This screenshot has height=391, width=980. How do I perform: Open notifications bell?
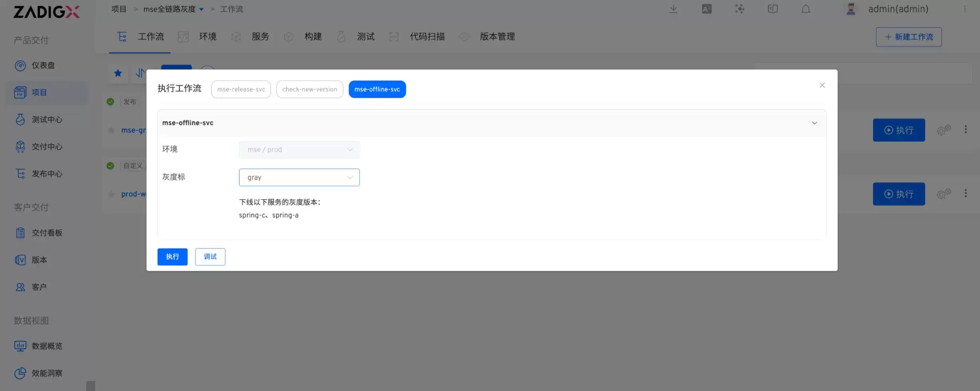(805, 9)
